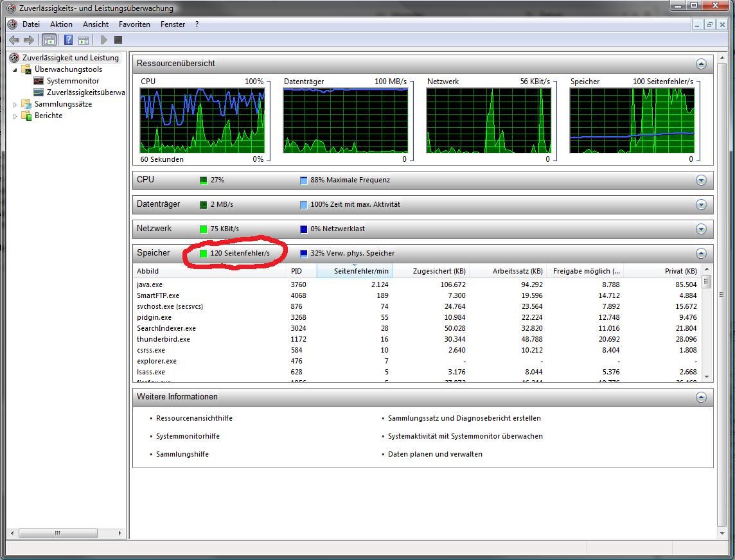Sort by the Zugesichert (KB) column header
The image size is (735, 560).
click(430, 271)
